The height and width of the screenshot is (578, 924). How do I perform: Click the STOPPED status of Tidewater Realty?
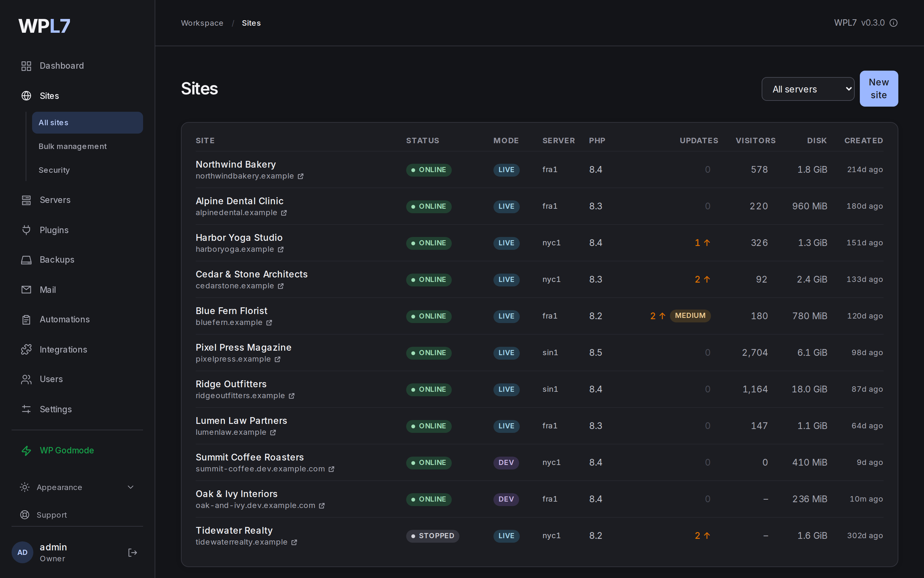(x=432, y=536)
